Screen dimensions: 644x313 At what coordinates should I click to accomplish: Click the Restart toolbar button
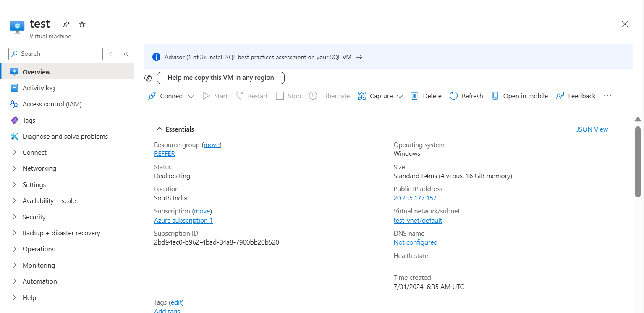tap(252, 96)
